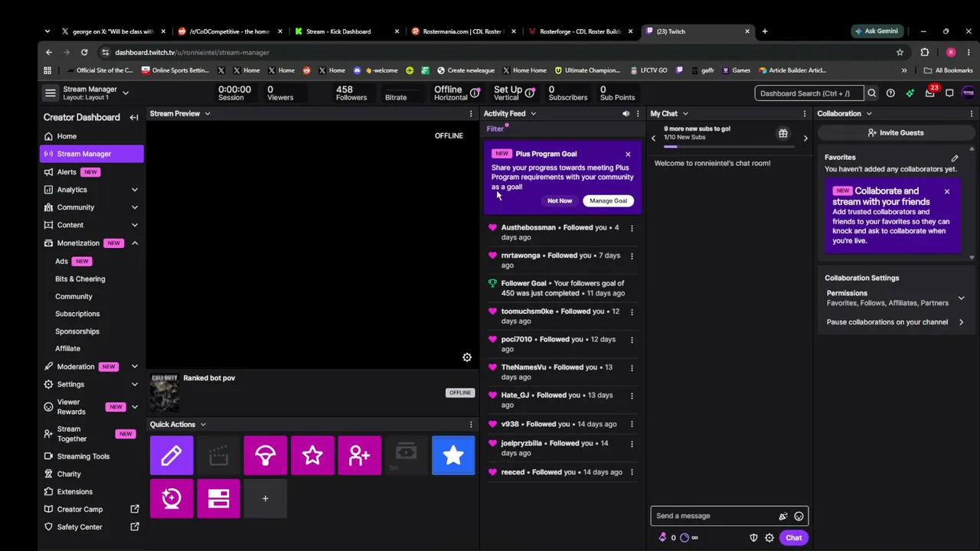The image size is (980, 551).
Task: Open options for Austhebossman follow event
Action: (x=632, y=227)
